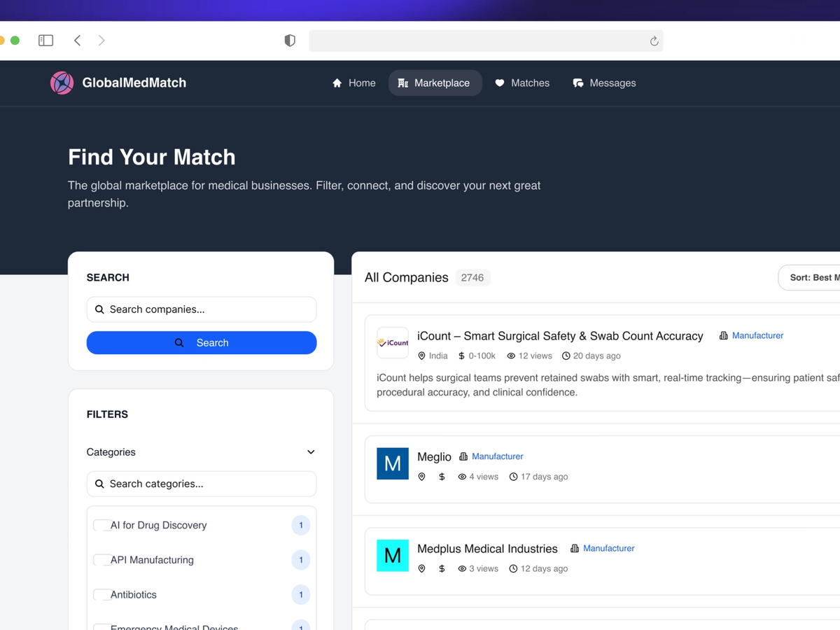
Task: Click the iCount company logo
Action: 393,343
